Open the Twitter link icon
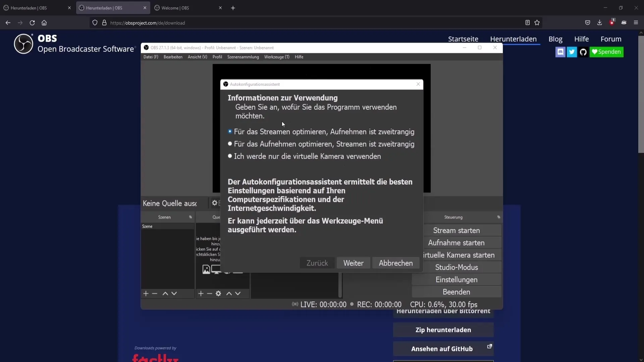 pyautogui.click(x=572, y=52)
